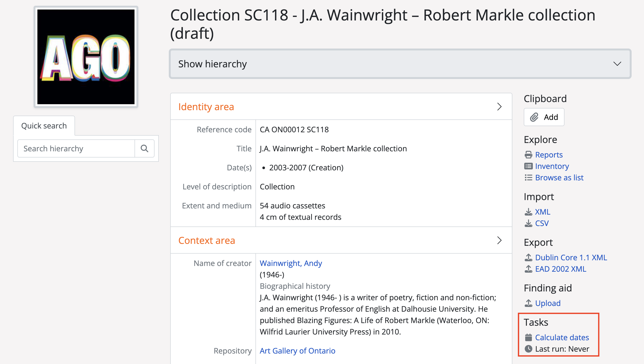Image resolution: width=644 pixels, height=364 pixels.
Task: Click the printer icon beside Reports
Action: [x=528, y=155]
